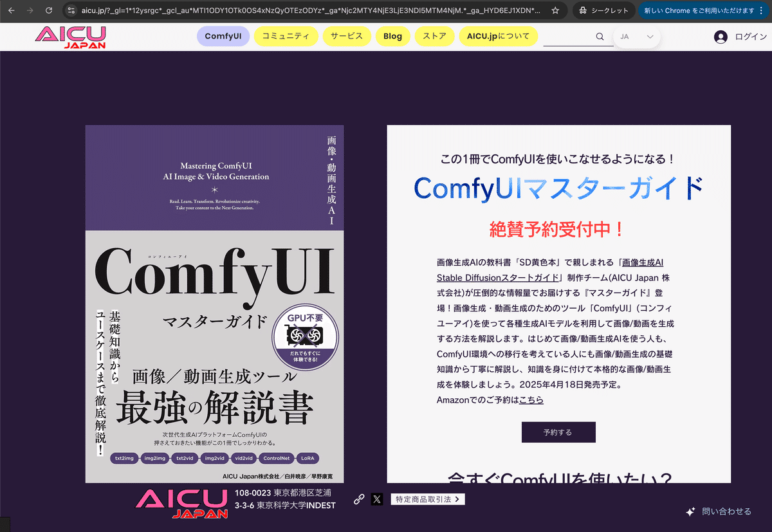Viewport: 772px width, 532px height.
Task: Open site info icon in address bar
Action: 71,10
